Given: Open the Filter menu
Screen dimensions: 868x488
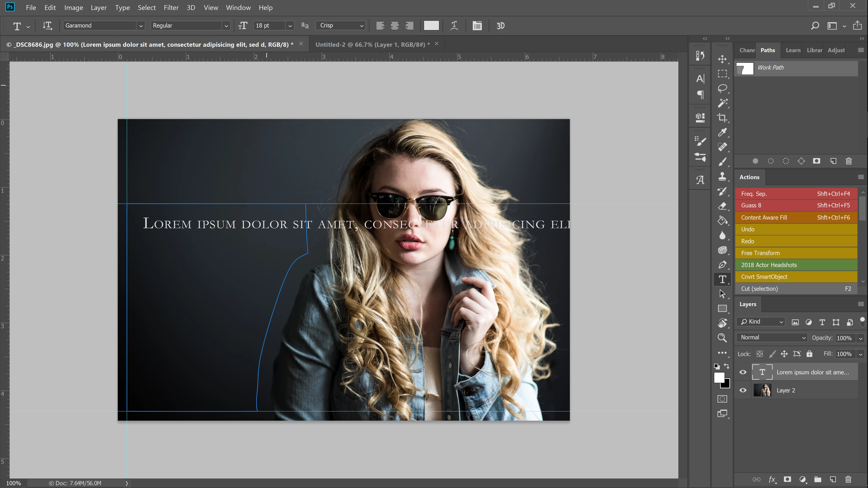Looking at the screenshot, I should tap(171, 7).
